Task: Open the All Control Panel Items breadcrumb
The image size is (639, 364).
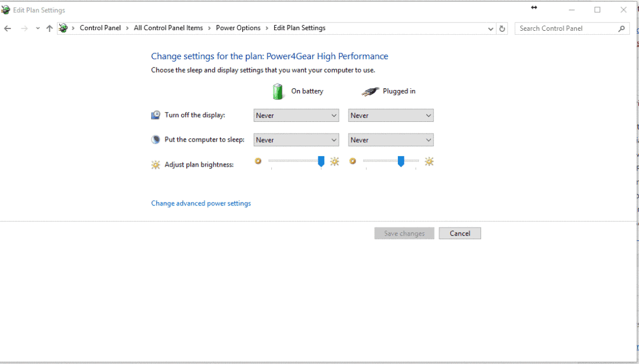Action: pos(168,28)
